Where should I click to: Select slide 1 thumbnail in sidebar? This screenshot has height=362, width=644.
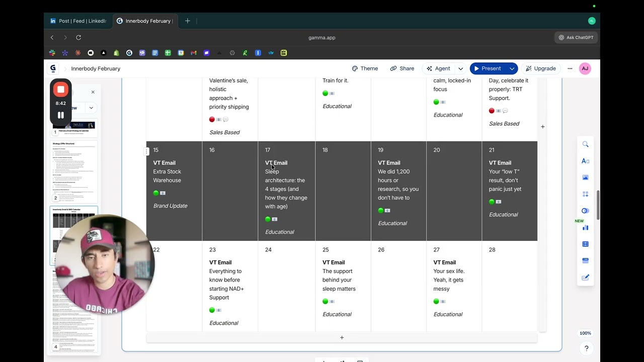click(74, 129)
